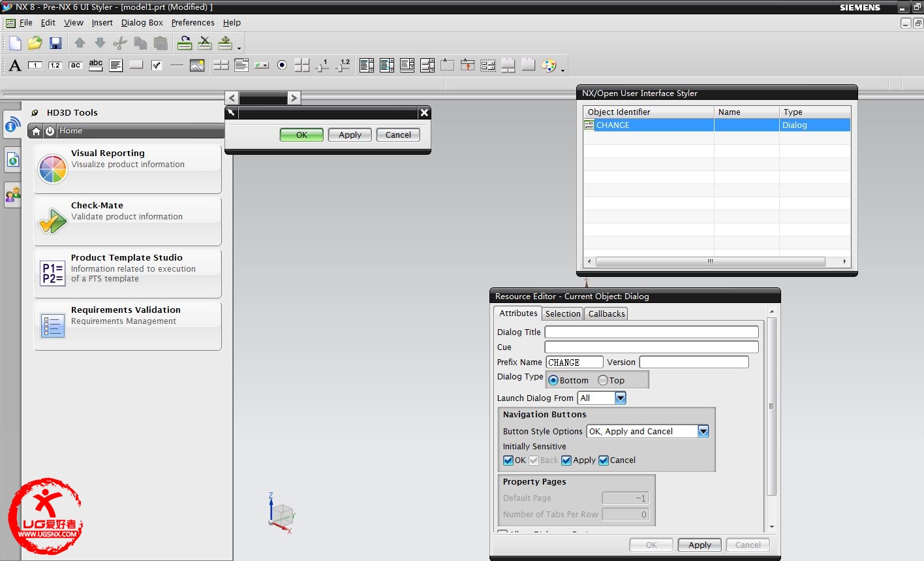Switch to the Attributes tab

click(x=518, y=313)
